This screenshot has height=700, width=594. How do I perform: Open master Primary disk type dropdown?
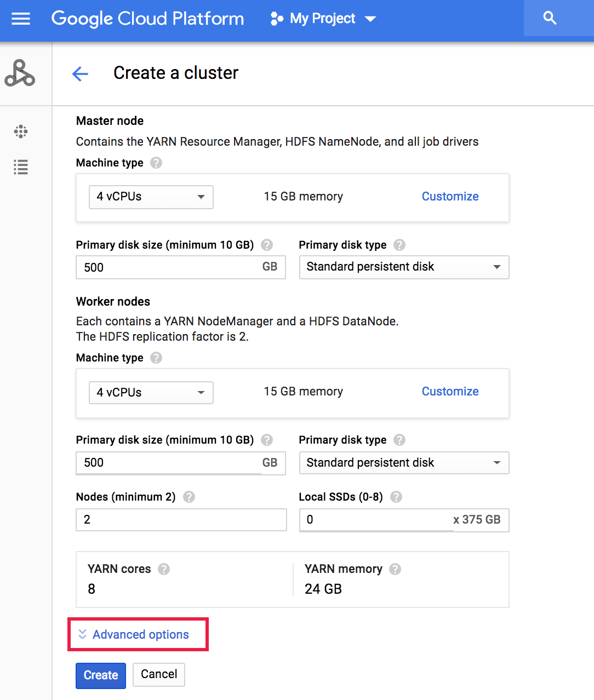(404, 267)
